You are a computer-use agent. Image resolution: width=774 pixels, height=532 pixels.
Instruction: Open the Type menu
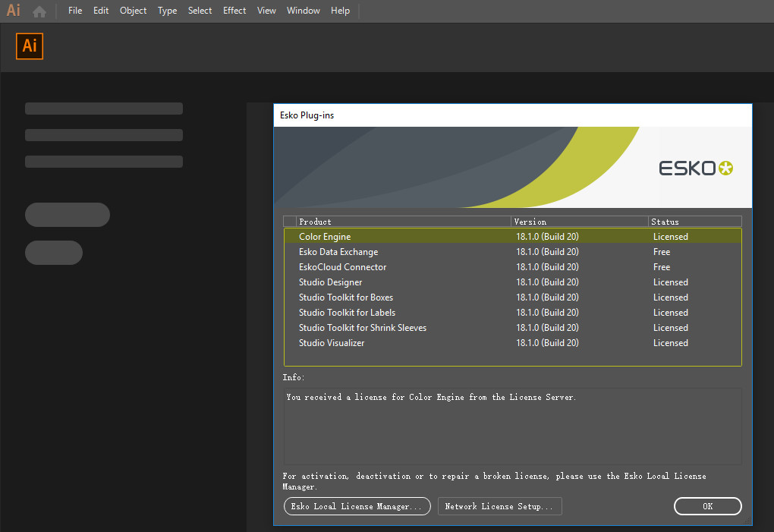coord(168,11)
